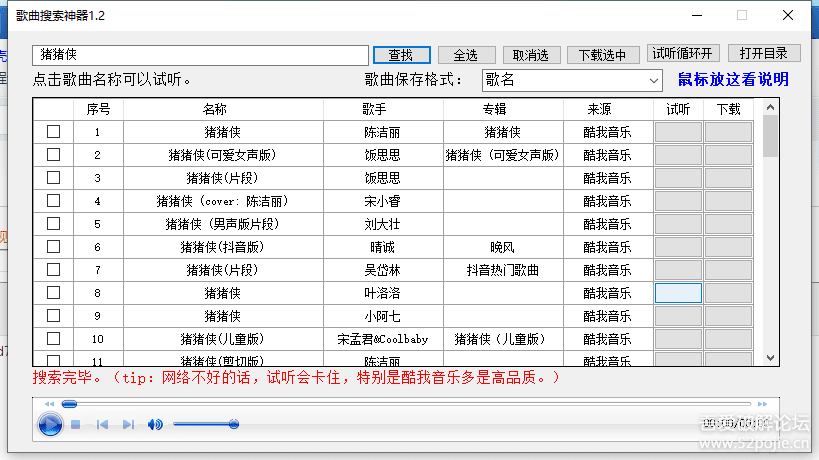Check the checkbox for row 3

pos(53,178)
